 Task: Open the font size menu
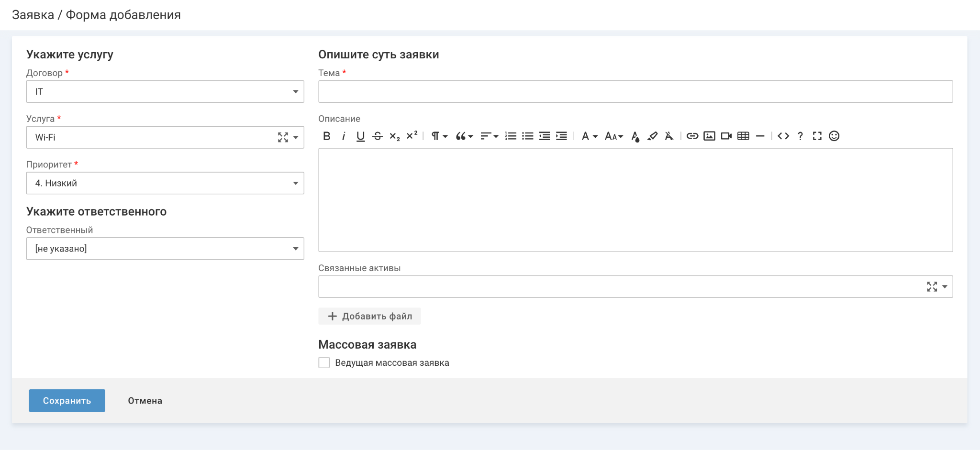click(613, 136)
